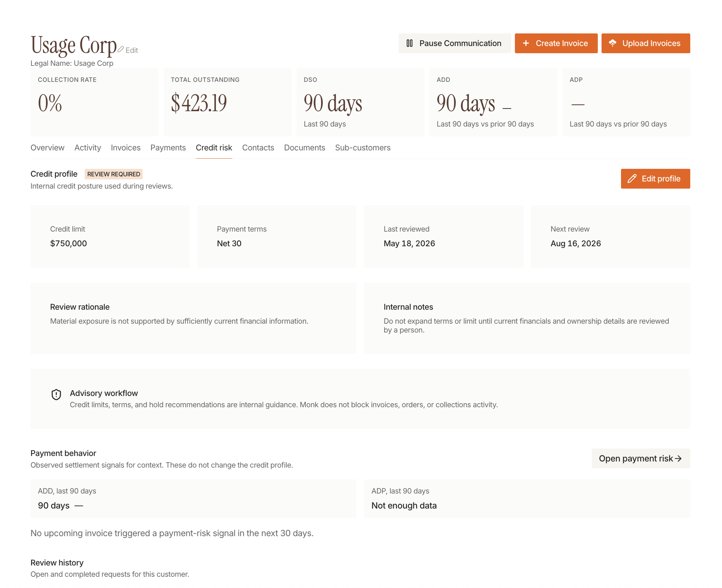
Task: Click the Net 30 payment terms value
Action: (x=229, y=244)
